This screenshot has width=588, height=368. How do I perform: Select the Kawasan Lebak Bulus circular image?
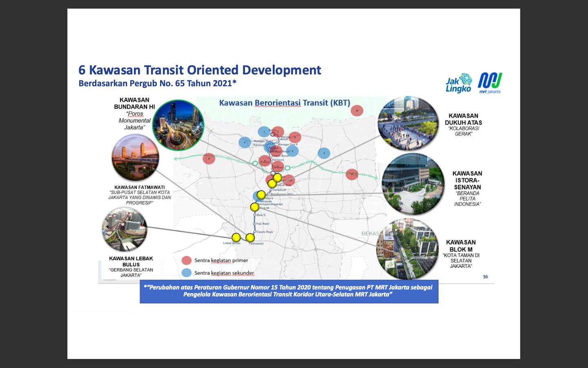coord(125,229)
